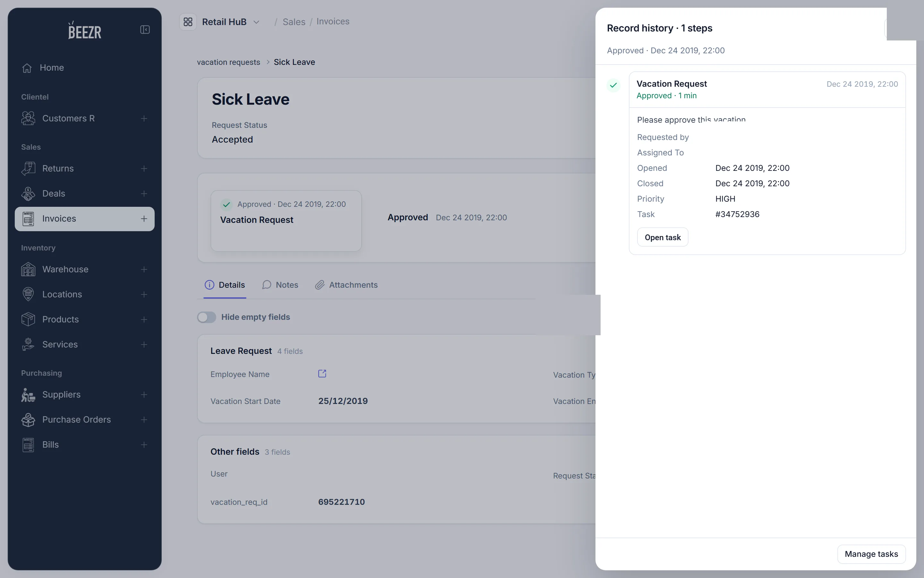
Task: Open the Invoices breadcrumb link
Action: click(333, 22)
